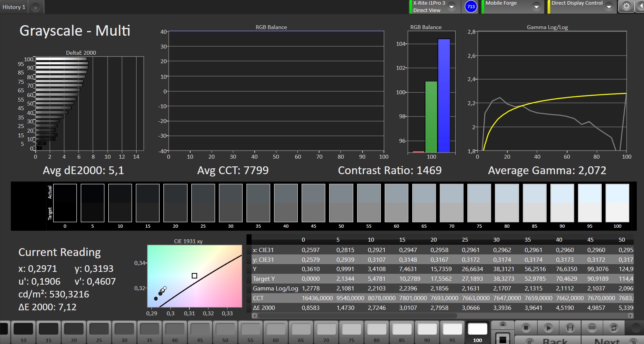Click the read series bracket icon
This screenshot has width=644, height=344.
pos(570,328)
